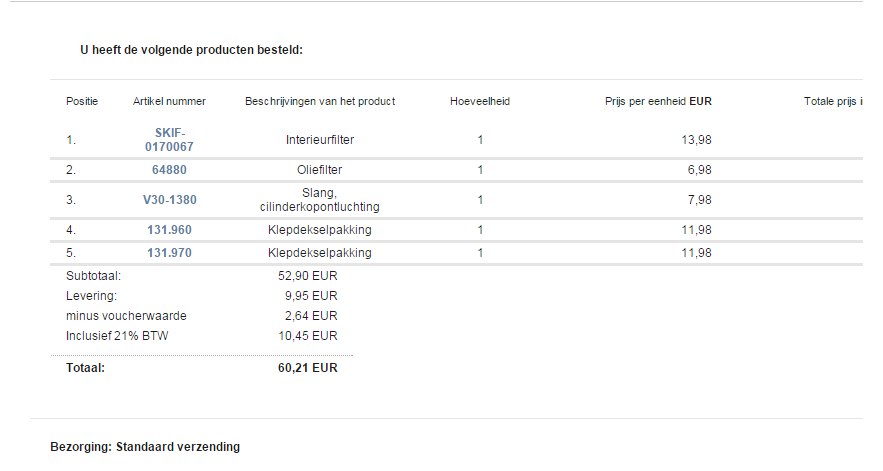Viewport: 883px width, 471px height.
Task: Select the Oliefilter description text
Action: point(320,170)
